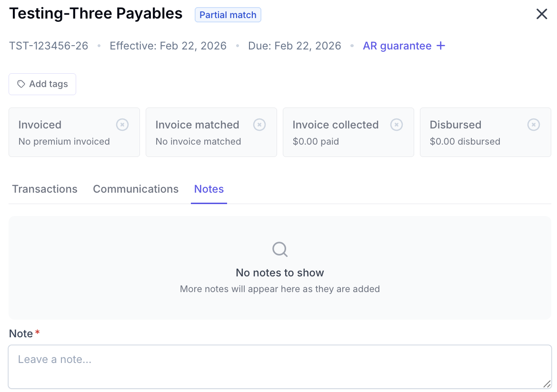Screen dimensions: 557x392
Task: Click the magnifier icon above No notes
Action: coord(280,249)
